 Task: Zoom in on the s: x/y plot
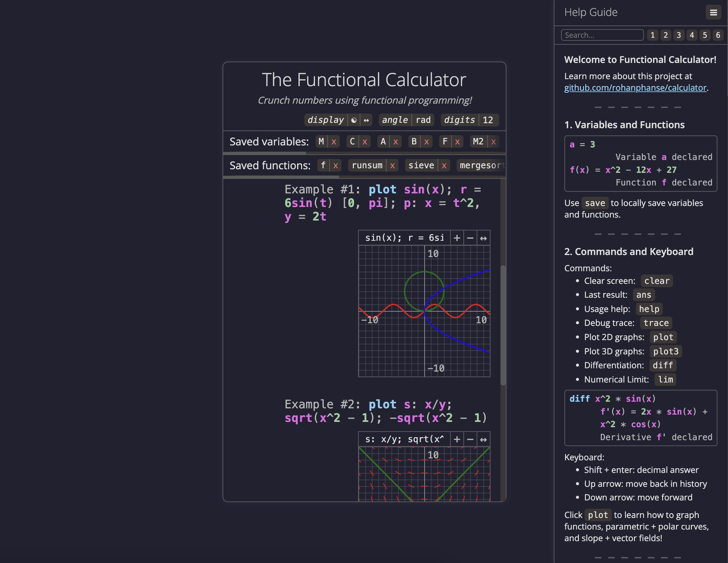click(x=457, y=439)
